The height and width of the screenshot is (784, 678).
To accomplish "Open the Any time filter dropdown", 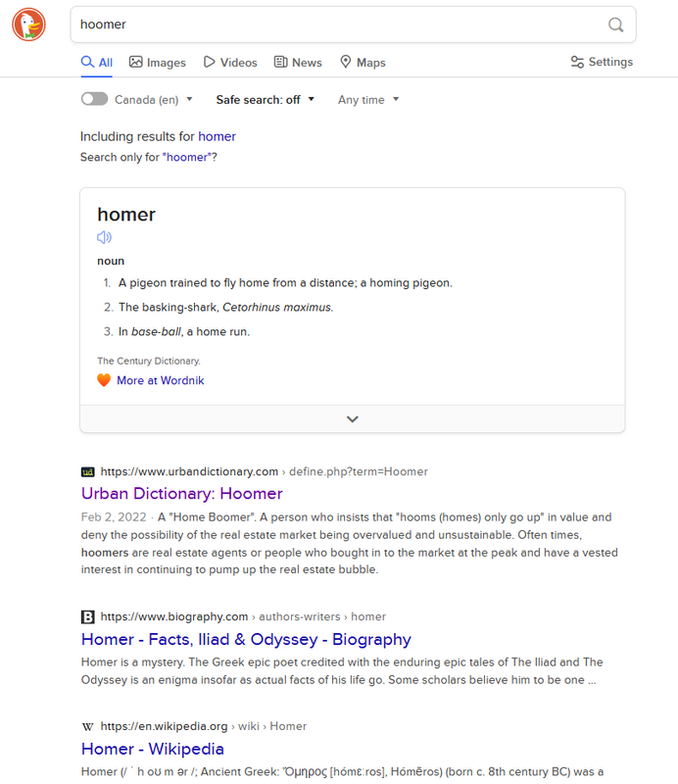I will point(368,100).
